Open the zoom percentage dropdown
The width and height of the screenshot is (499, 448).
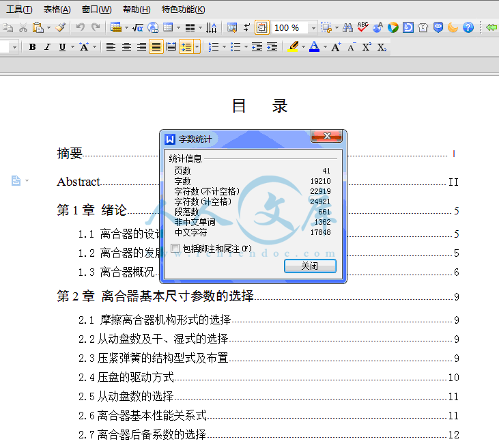pyautogui.click(x=313, y=28)
